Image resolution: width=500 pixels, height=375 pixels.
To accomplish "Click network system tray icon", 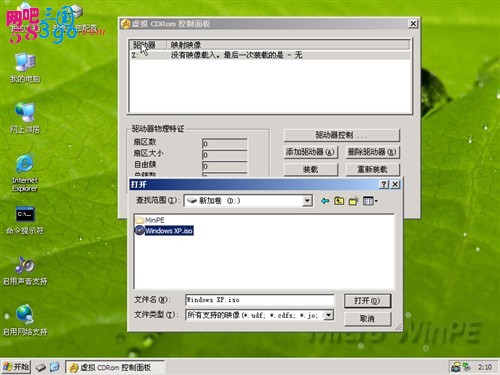I will click(x=456, y=367).
